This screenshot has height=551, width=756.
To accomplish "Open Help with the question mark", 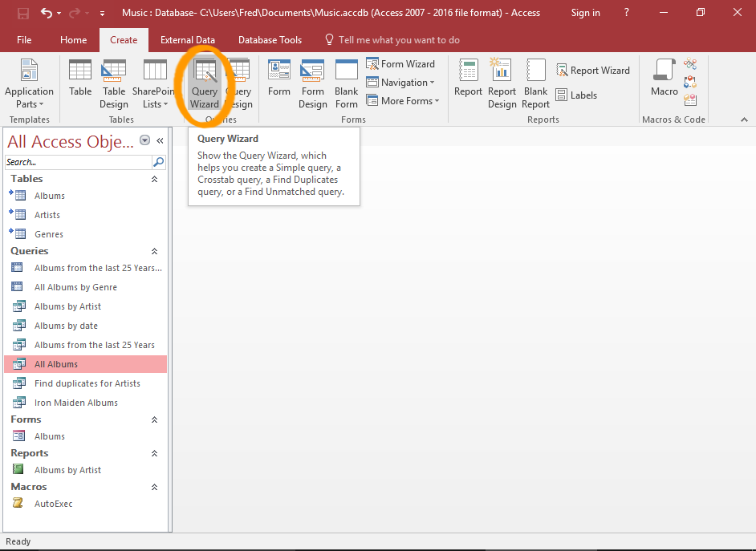I will [626, 13].
